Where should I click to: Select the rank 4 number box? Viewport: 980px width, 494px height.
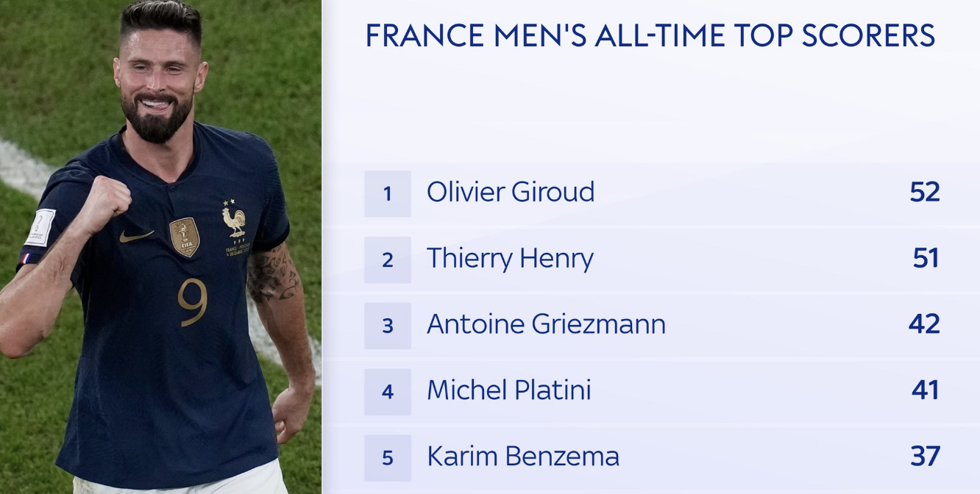coord(387,391)
